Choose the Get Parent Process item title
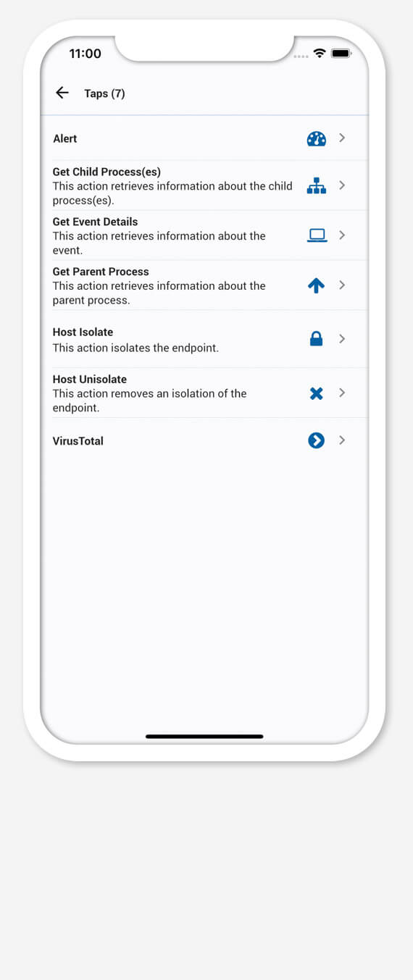The image size is (413, 980). click(x=101, y=272)
